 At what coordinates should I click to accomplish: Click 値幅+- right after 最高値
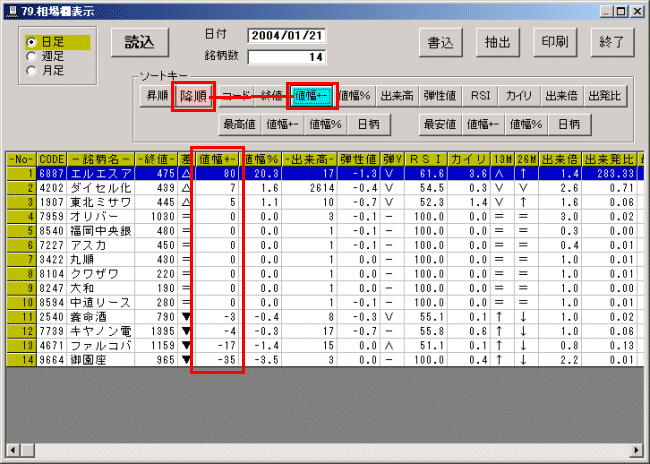coord(283,124)
